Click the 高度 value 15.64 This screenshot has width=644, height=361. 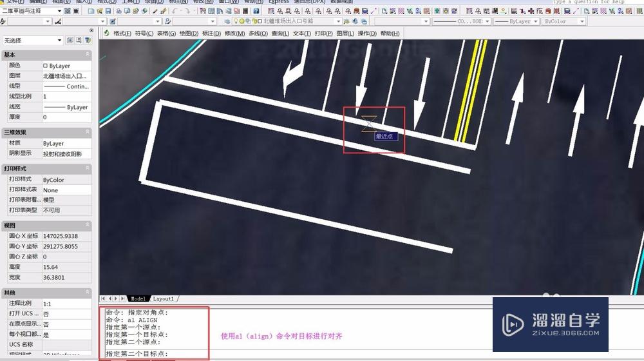point(66,267)
